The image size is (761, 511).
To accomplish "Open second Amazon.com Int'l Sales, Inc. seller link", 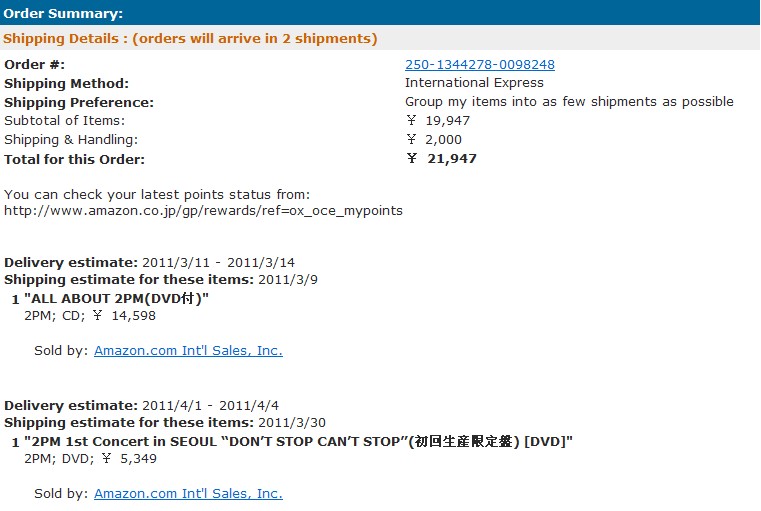I will pyautogui.click(x=188, y=494).
